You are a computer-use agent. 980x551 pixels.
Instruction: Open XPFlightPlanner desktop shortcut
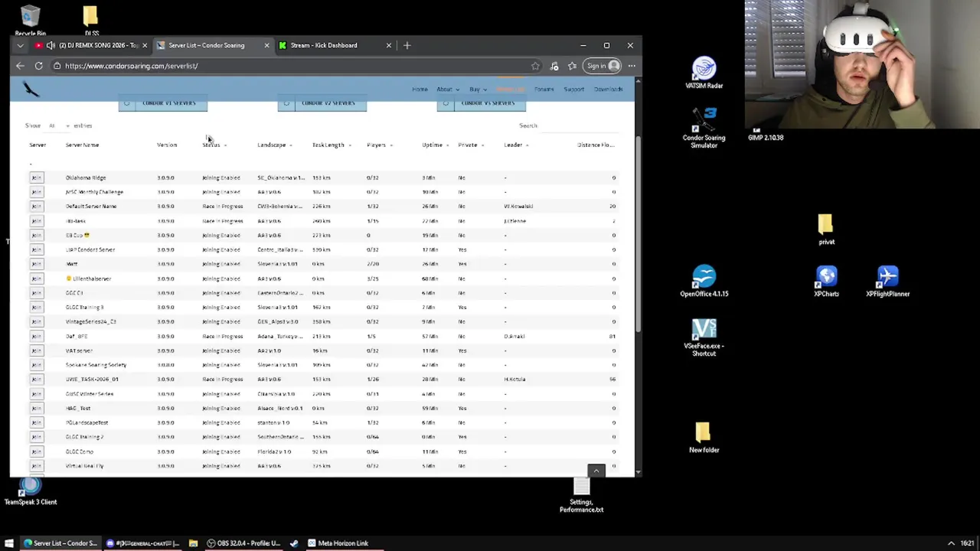[887, 282]
